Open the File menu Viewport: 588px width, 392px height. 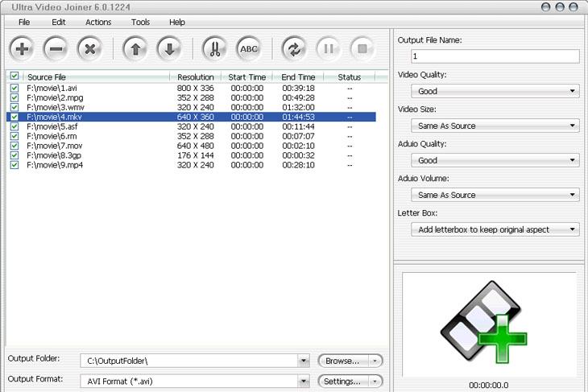(x=24, y=22)
